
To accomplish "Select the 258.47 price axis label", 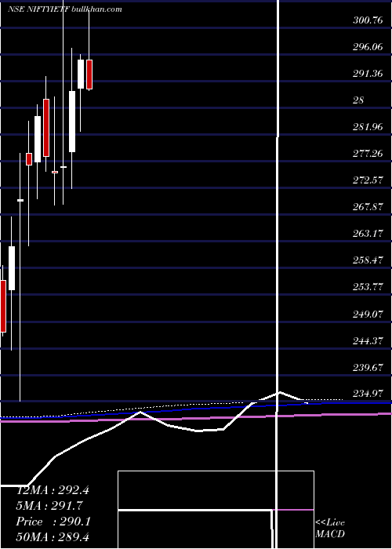I will pyautogui.click(x=368, y=260).
